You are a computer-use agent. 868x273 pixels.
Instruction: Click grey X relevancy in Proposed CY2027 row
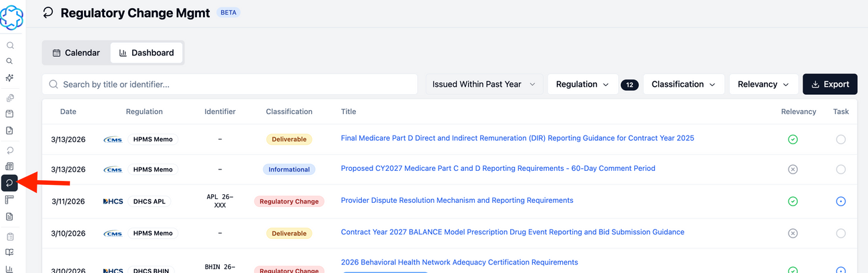pos(793,170)
